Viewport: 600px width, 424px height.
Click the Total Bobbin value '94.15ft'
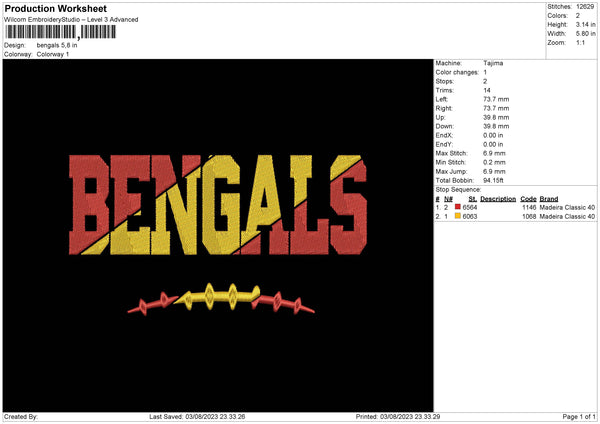(x=493, y=181)
